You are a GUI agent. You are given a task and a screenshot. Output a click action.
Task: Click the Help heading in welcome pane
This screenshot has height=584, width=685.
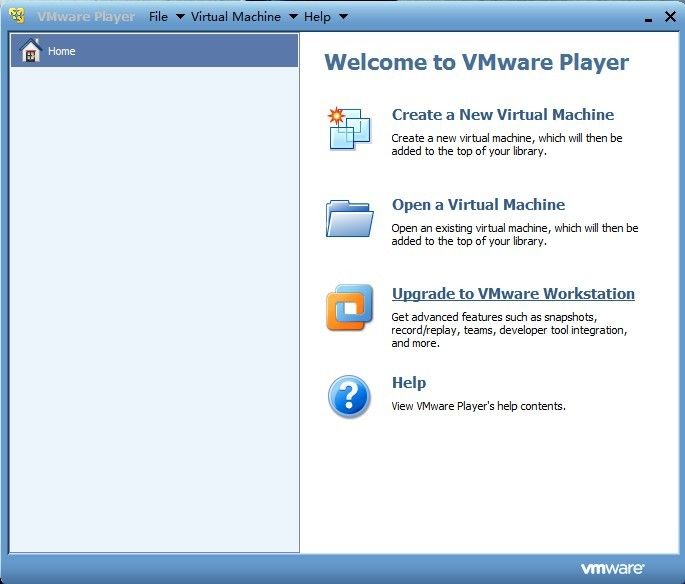pos(409,383)
